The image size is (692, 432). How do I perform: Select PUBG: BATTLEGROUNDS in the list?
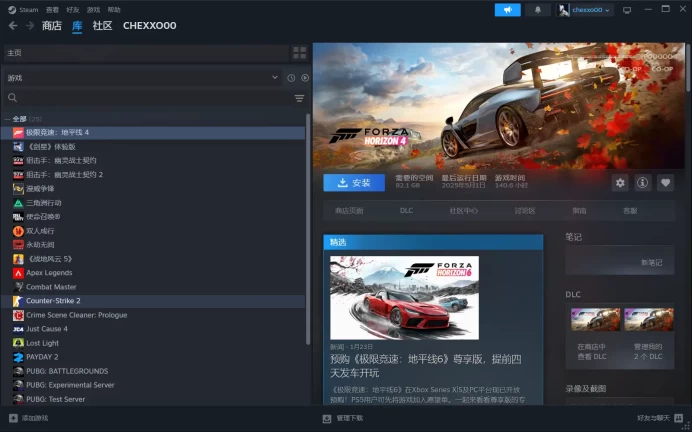(153, 371)
